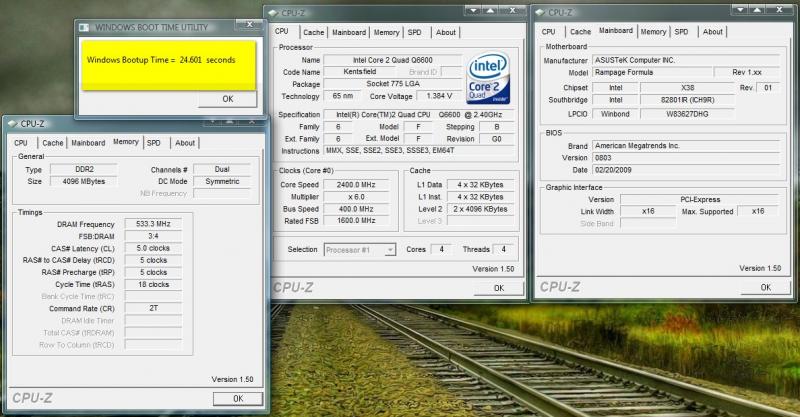Switch to Cache tab in the memory window

(53, 143)
